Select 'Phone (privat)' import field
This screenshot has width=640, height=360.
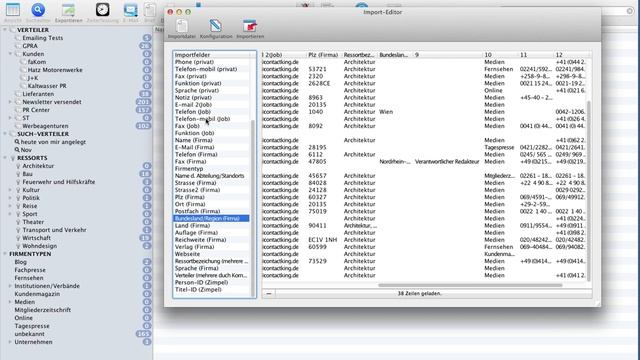pyautogui.click(x=211, y=62)
